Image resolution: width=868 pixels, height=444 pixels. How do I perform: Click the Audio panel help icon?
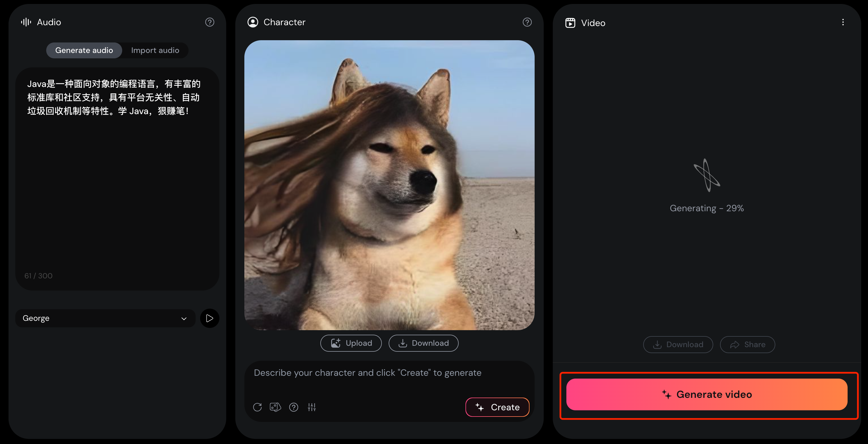(x=209, y=22)
